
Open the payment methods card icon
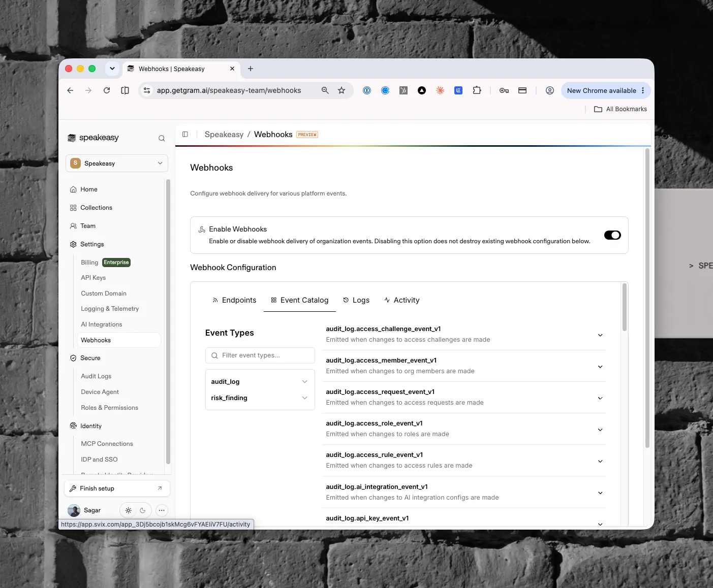point(522,90)
